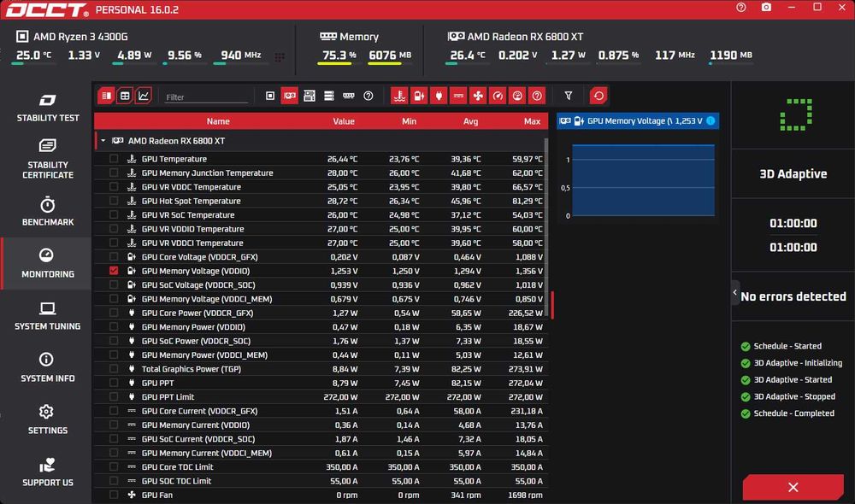Image resolution: width=855 pixels, height=504 pixels.
Task: Toggle the power sensor filter icon
Action: pyautogui.click(x=439, y=96)
